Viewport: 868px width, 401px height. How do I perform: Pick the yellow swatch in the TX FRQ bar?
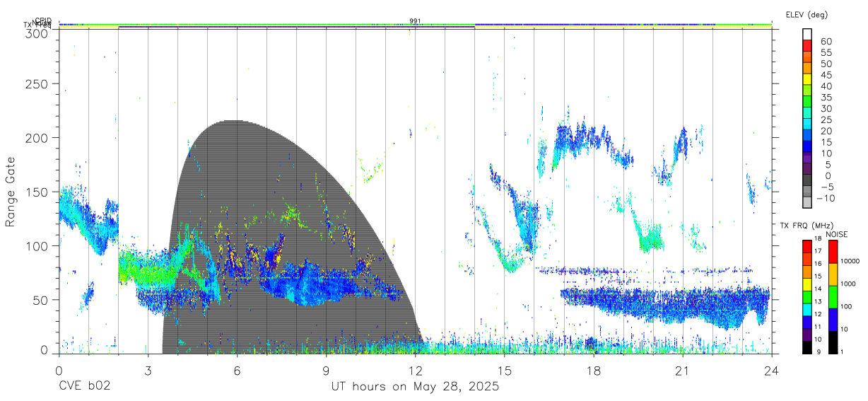click(807, 283)
